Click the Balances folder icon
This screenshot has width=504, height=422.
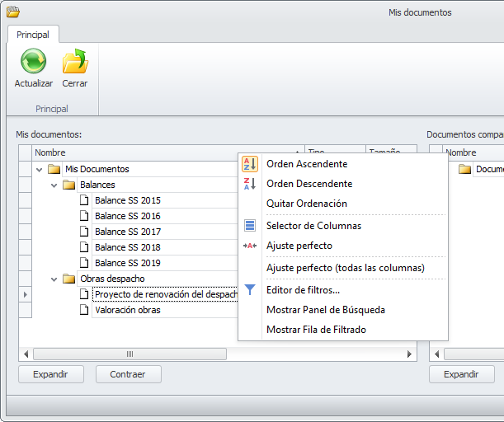68,185
